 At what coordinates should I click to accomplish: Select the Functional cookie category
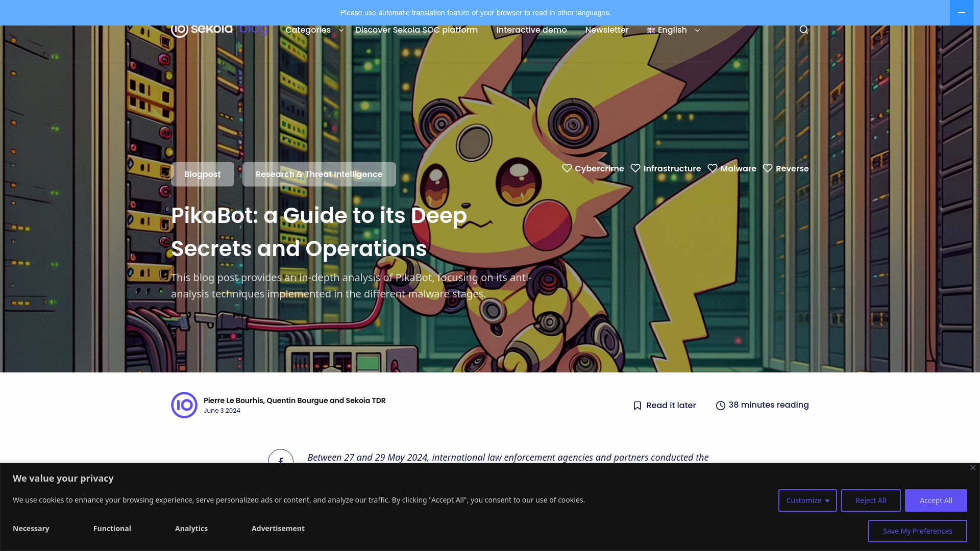(x=112, y=529)
